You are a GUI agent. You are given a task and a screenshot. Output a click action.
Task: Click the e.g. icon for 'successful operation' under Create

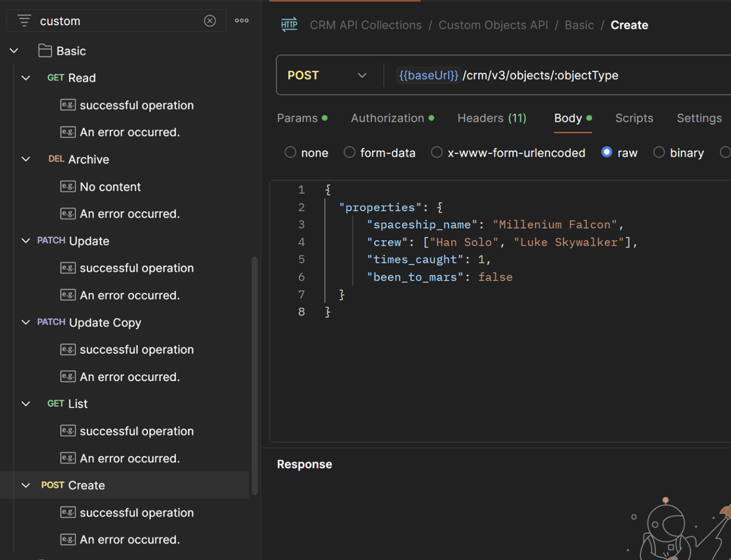[68, 512]
